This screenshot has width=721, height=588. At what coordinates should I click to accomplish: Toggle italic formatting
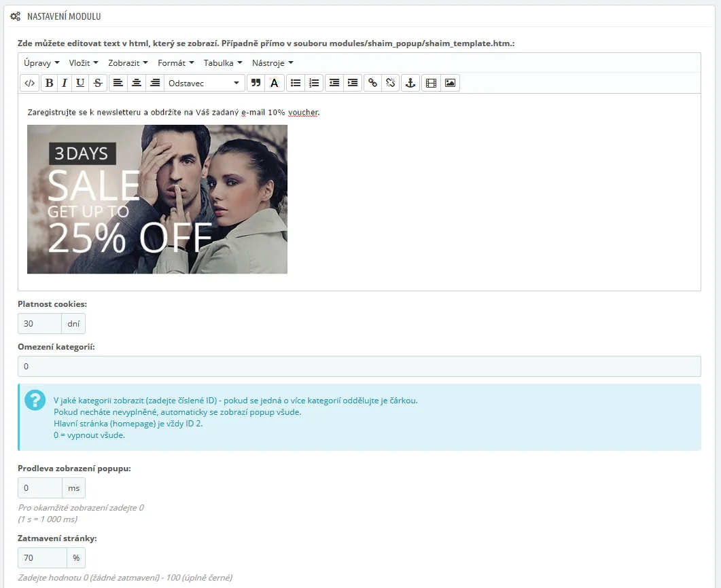click(x=65, y=83)
